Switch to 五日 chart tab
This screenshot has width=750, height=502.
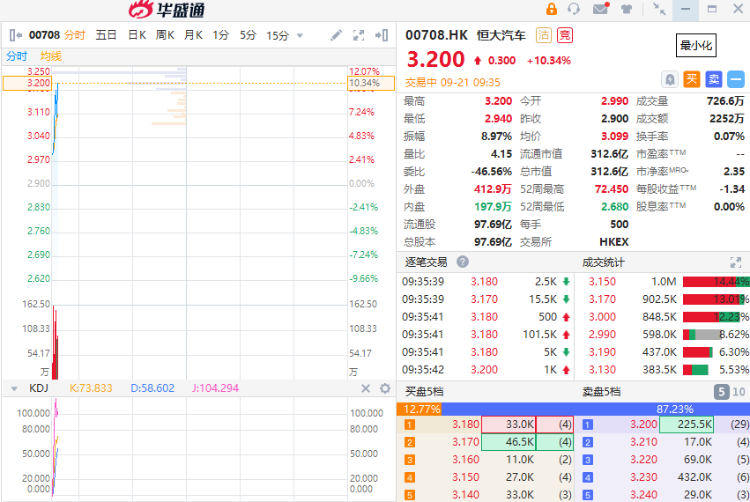coord(106,35)
